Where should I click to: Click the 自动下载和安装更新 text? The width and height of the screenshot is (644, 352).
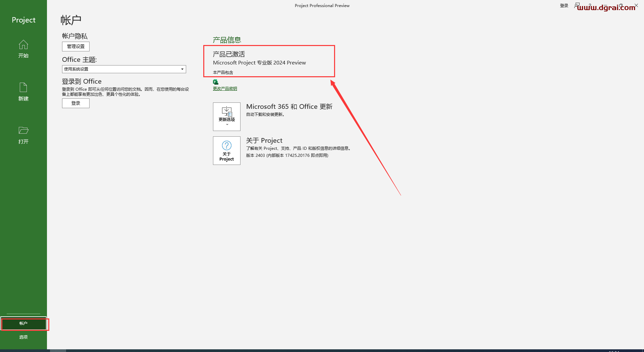[265, 115]
